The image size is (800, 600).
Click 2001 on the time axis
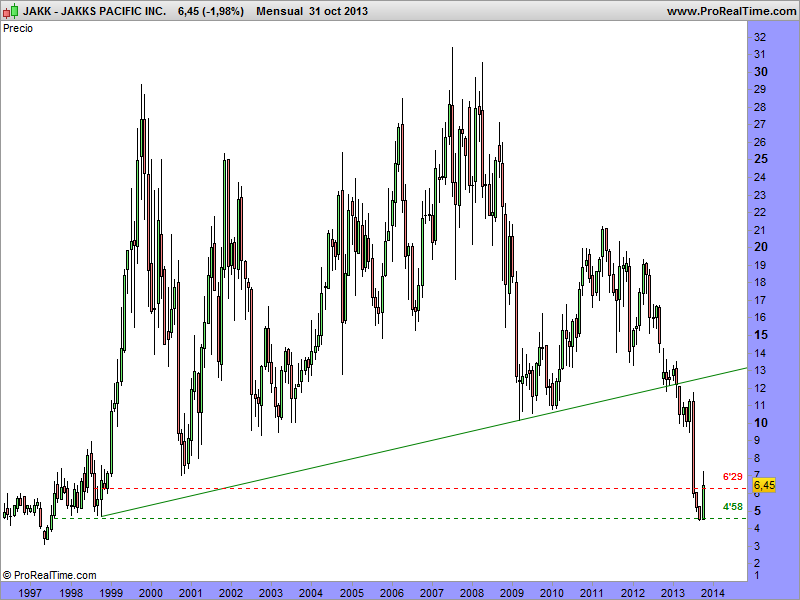coord(191,593)
